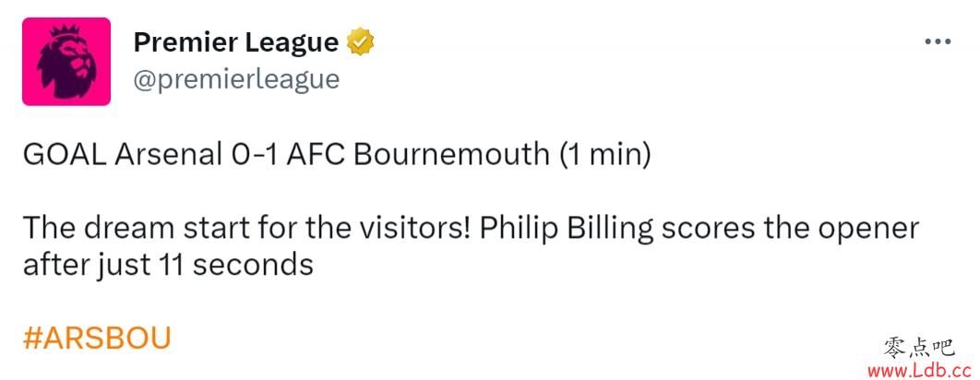Click the word GOAL in the tweet
The width and height of the screenshot is (980, 380).
click(x=65, y=154)
